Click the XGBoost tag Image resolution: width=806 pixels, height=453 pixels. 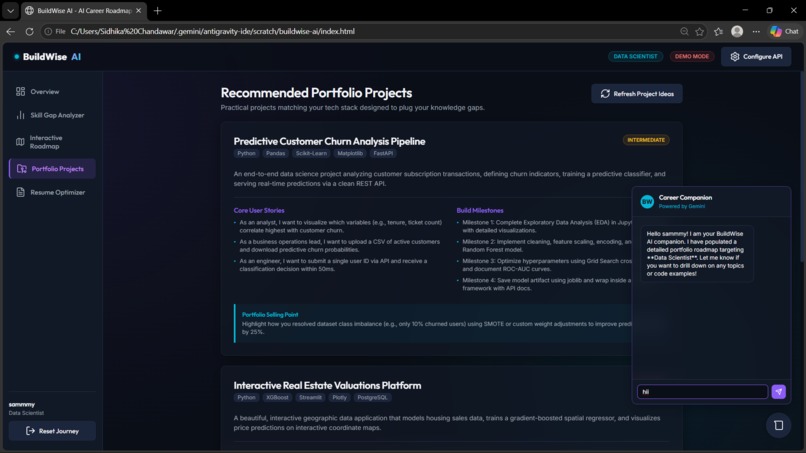click(x=277, y=397)
